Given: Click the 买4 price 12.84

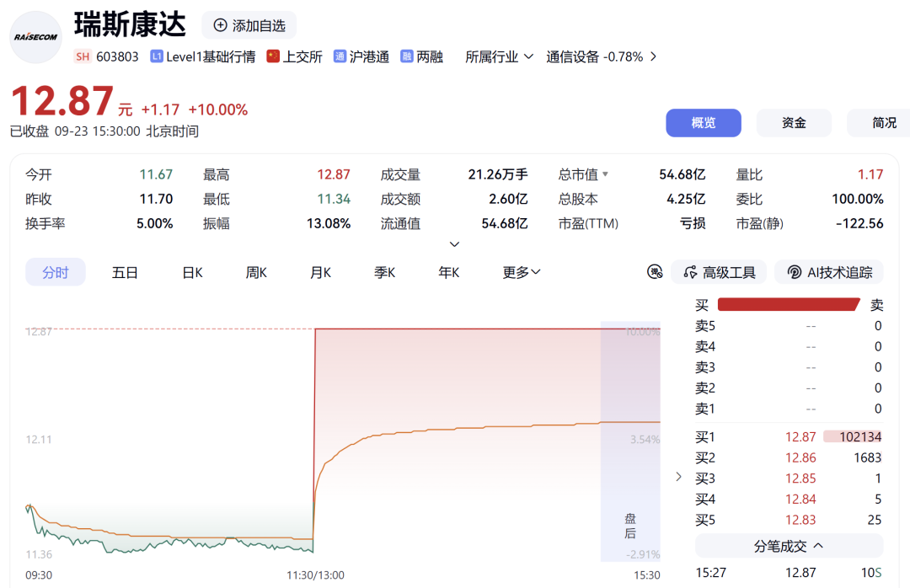Looking at the screenshot, I should 800,500.
